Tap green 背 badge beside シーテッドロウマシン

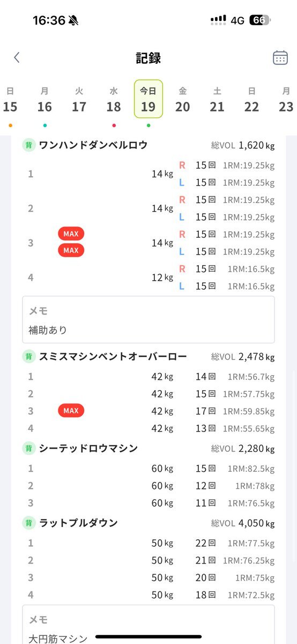click(29, 448)
